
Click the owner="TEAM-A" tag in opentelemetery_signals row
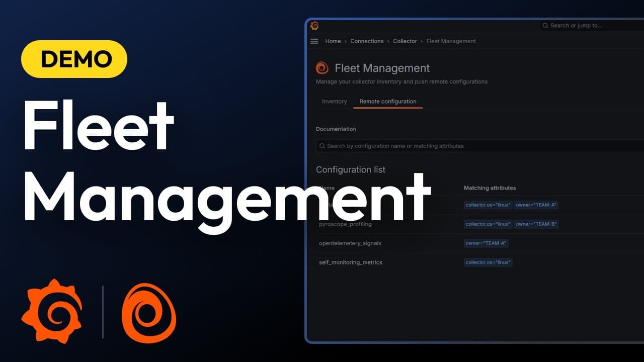click(486, 243)
